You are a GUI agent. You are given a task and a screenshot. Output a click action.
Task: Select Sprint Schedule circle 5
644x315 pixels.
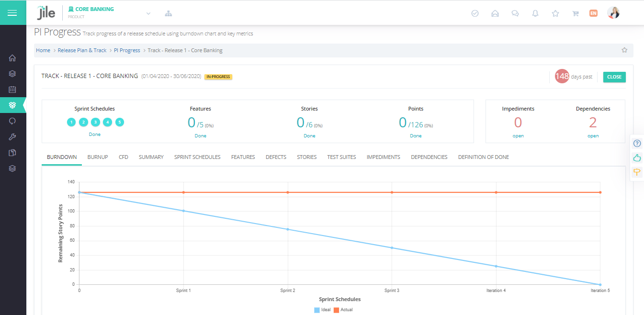click(120, 122)
